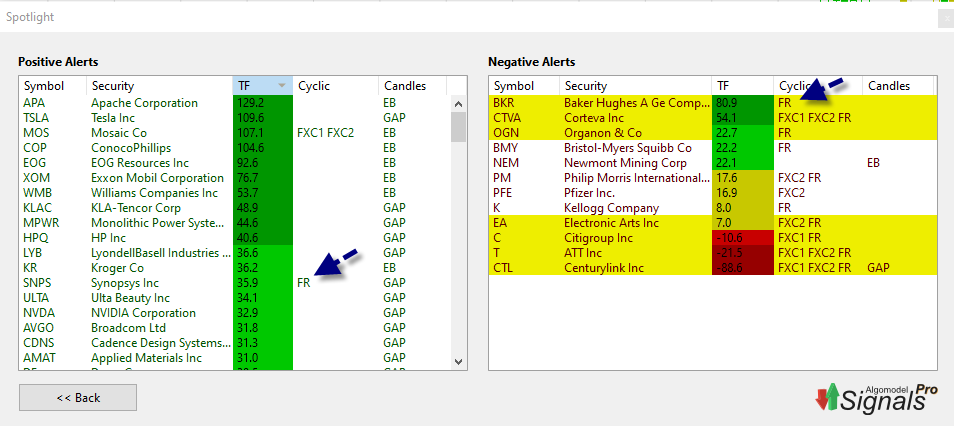Click HP Inc security name
The height and width of the screenshot is (426, 954).
point(108,238)
